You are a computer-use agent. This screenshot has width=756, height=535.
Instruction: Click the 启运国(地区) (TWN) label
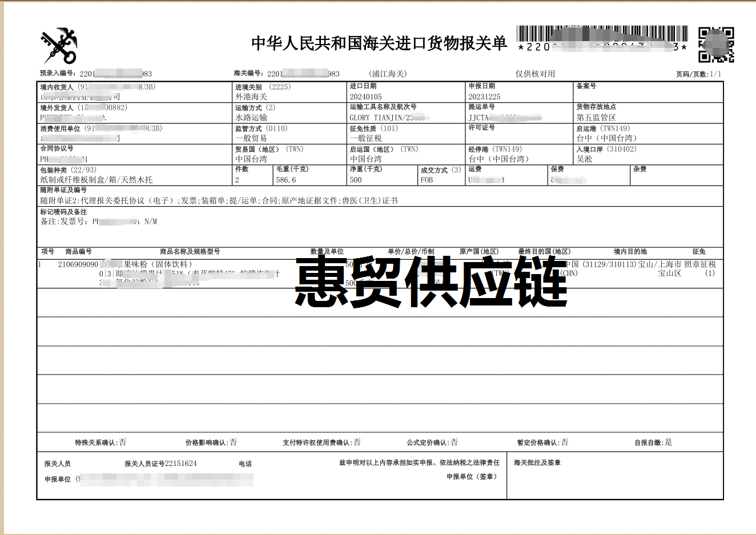384,149
